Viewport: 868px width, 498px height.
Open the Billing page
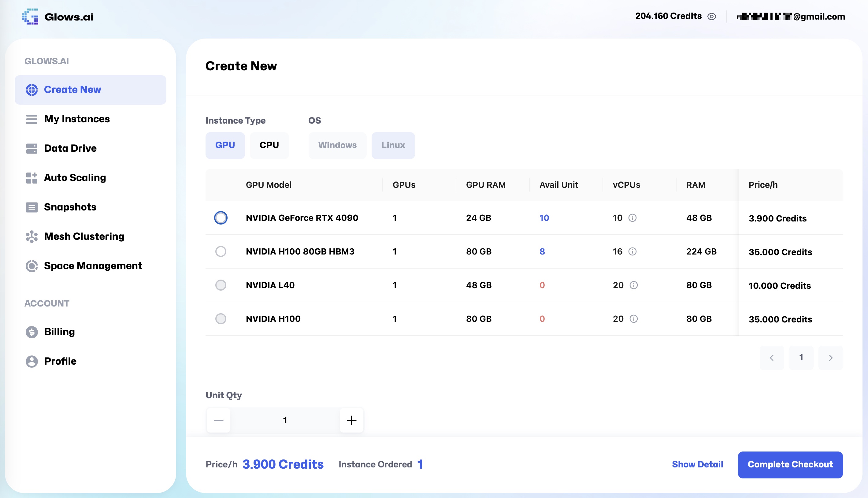(59, 332)
